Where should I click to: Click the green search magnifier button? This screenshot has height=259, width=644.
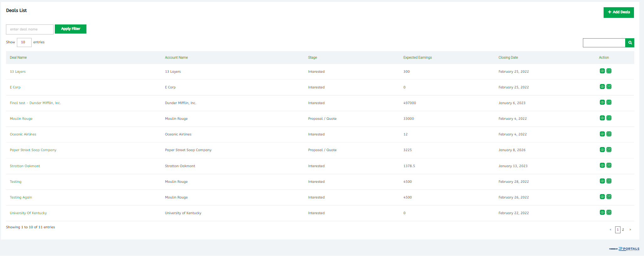pyautogui.click(x=630, y=43)
